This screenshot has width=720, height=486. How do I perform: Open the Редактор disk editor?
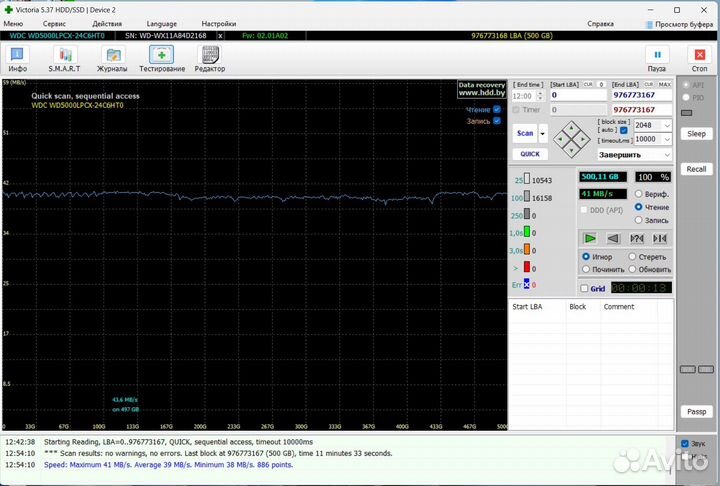click(x=210, y=58)
